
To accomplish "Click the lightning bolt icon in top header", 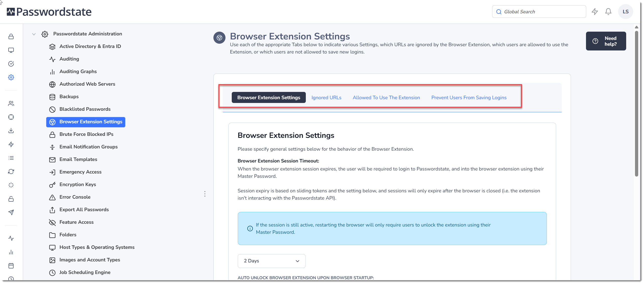I will (x=595, y=12).
